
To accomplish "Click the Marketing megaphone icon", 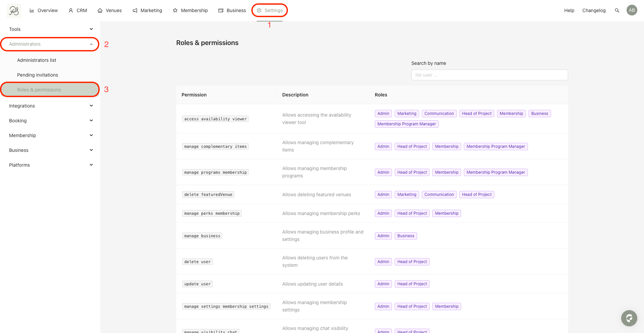I will pos(135,10).
